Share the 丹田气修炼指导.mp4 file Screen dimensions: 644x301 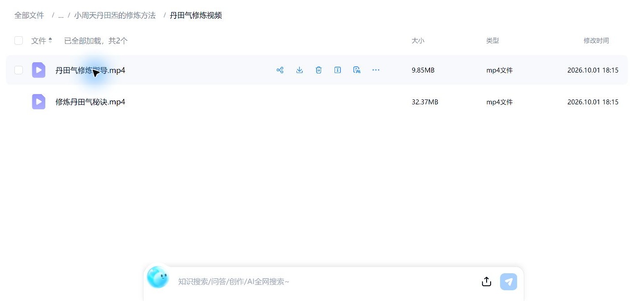(280, 70)
